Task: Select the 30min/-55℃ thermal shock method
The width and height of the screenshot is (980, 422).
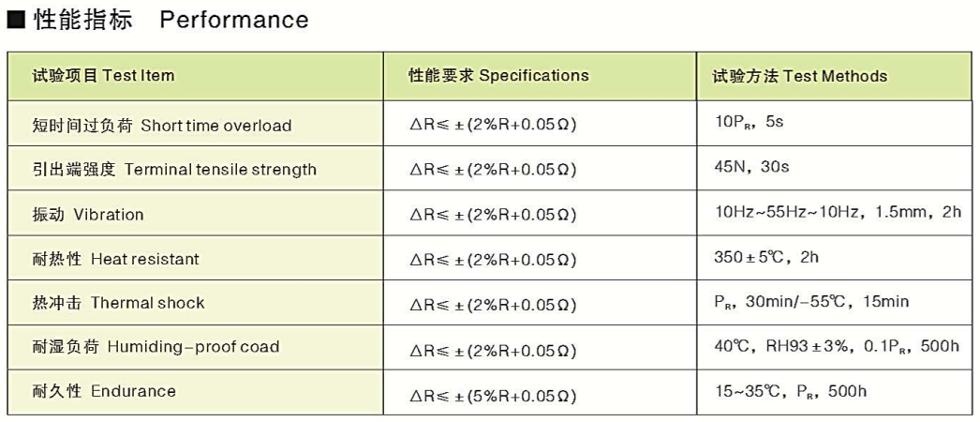Action: coord(811,302)
